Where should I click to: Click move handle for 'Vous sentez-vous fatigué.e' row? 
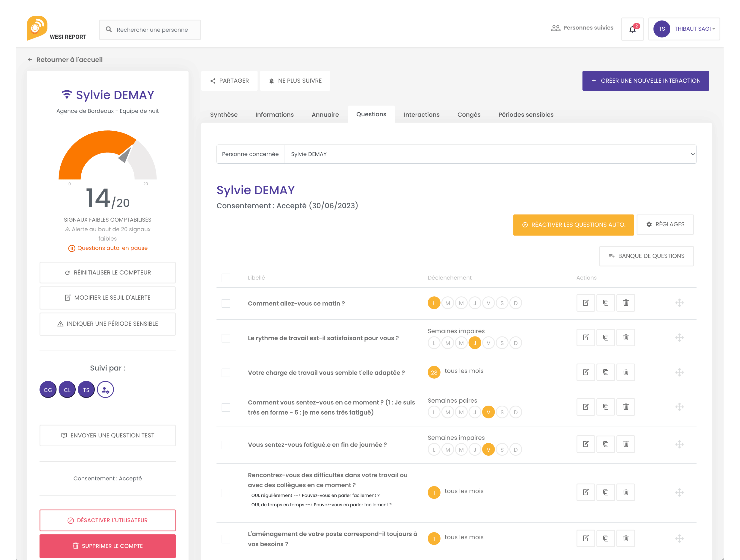click(679, 444)
